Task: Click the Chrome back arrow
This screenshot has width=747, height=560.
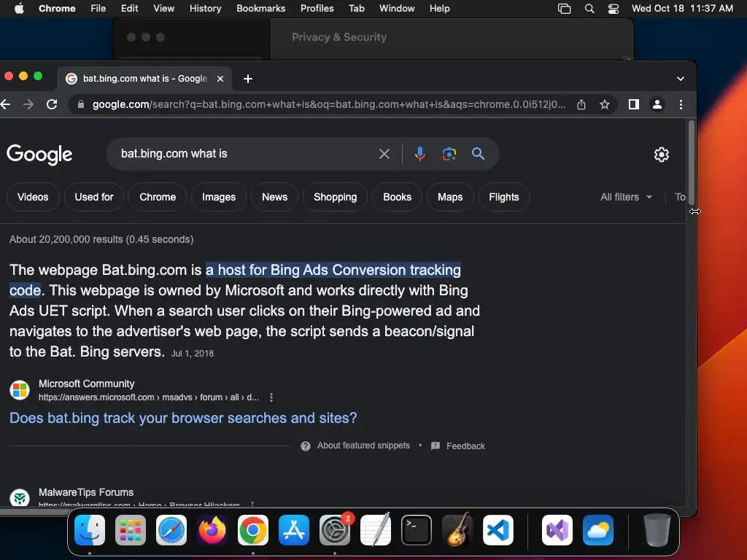Action: [x=5, y=104]
